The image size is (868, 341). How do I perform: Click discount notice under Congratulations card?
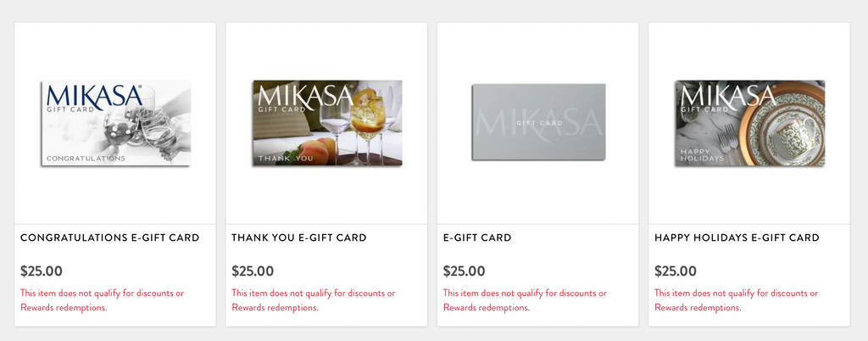click(102, 300)
